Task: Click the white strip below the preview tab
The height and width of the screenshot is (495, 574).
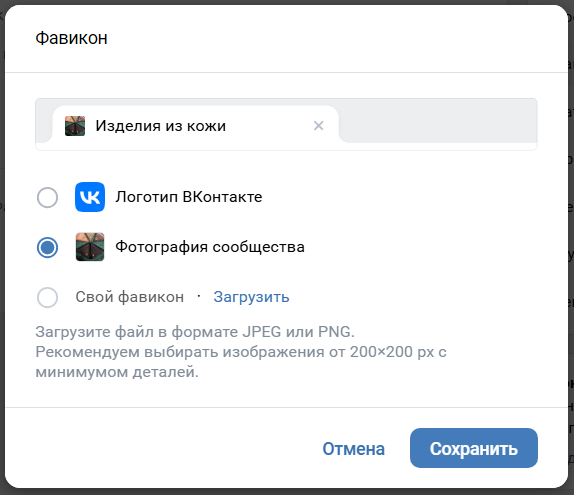Action: coord(286,146)
